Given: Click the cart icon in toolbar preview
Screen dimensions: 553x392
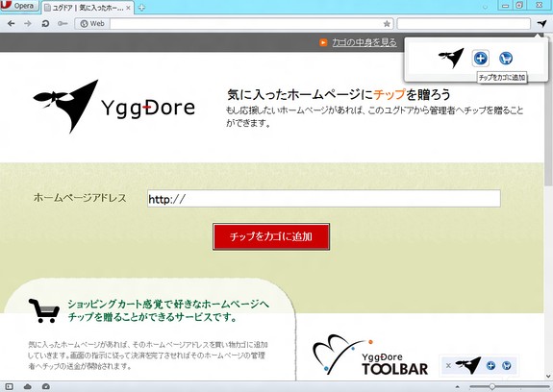Looking at the screenshot, I should pyautogui.click(x=507, y=366).
